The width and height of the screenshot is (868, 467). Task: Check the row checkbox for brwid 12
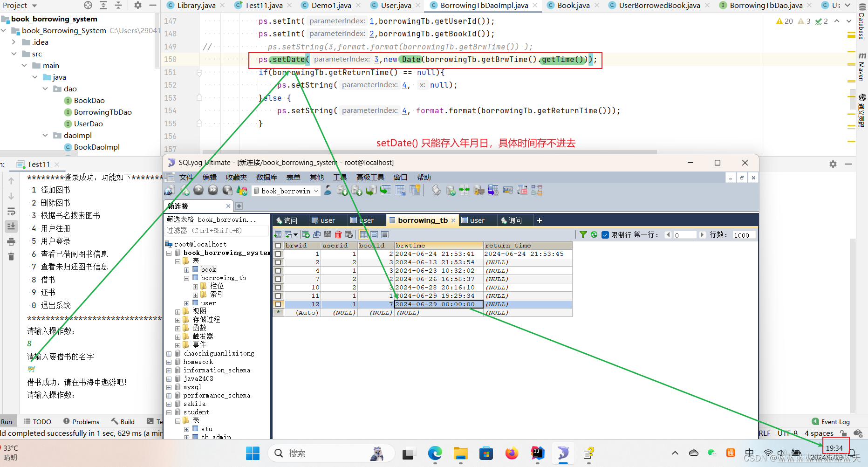click(x=278, y=304)
